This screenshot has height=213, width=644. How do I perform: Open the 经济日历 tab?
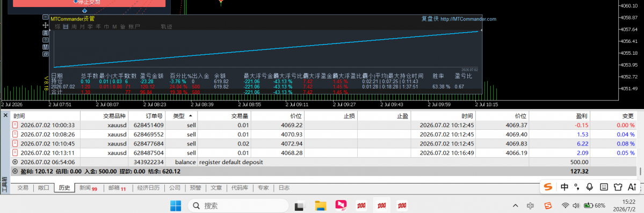pyautogui.click(x=148, y=188)
